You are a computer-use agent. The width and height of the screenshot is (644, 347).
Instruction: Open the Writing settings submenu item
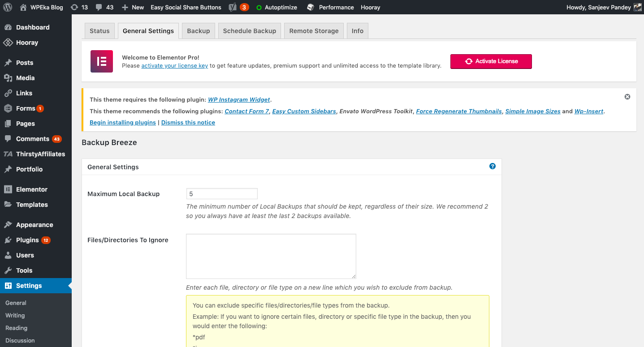(15, 316)
